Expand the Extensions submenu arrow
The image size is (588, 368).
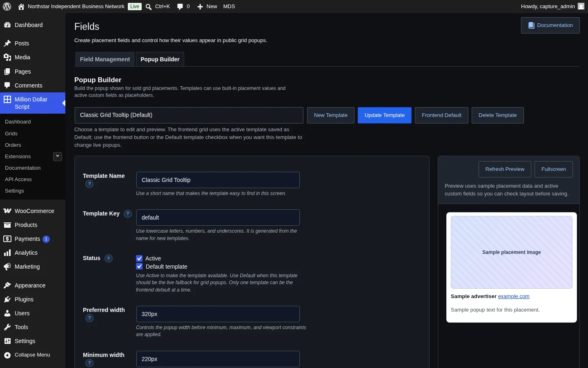pos(58,156)
